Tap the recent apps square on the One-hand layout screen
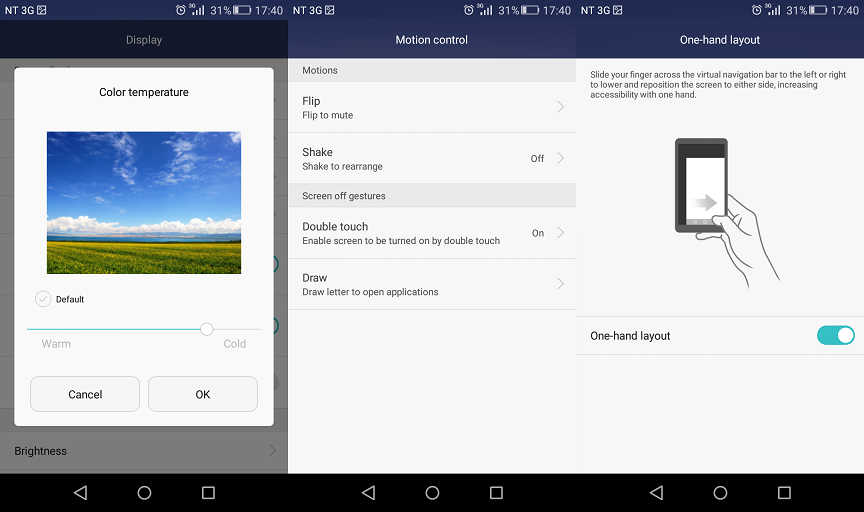Image resolution: width=864 pixels, height=512 pixels. point(784,493)
